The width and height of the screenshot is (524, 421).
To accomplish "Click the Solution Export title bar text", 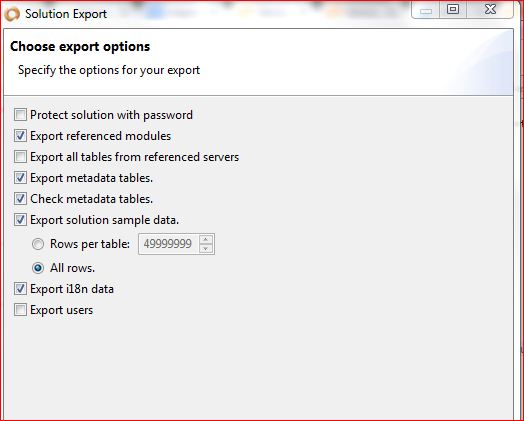I will click(66, 14).
